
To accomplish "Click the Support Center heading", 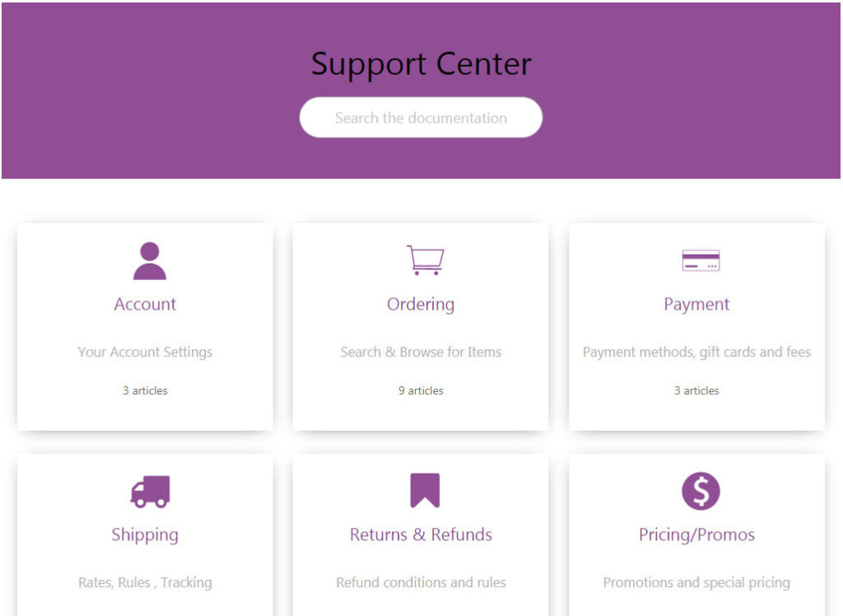I will point(421,64).
